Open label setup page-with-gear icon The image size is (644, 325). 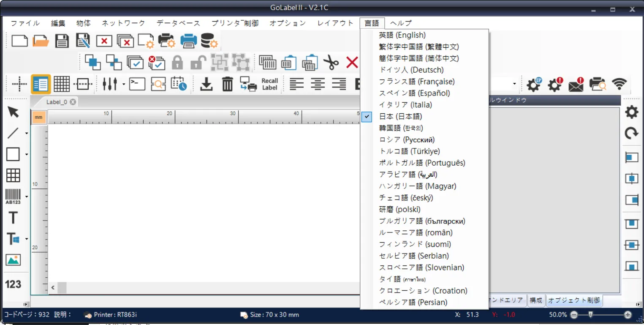point(146,41)
